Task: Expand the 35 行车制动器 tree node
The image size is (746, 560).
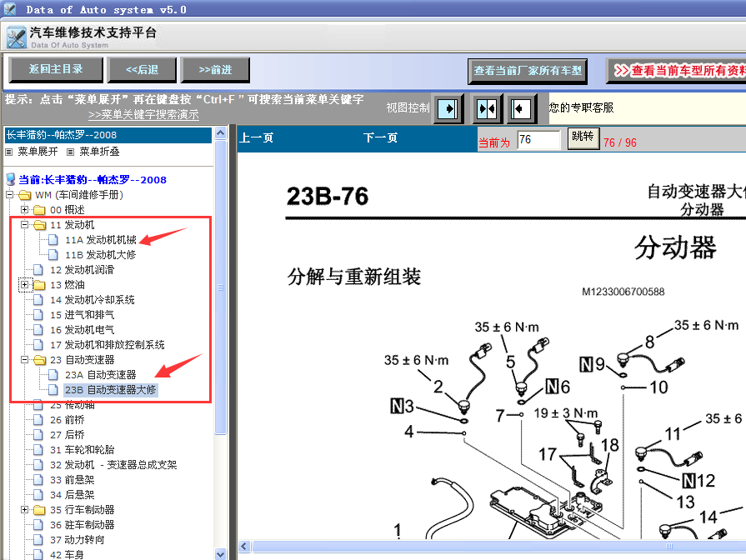Action: [25, 510]
